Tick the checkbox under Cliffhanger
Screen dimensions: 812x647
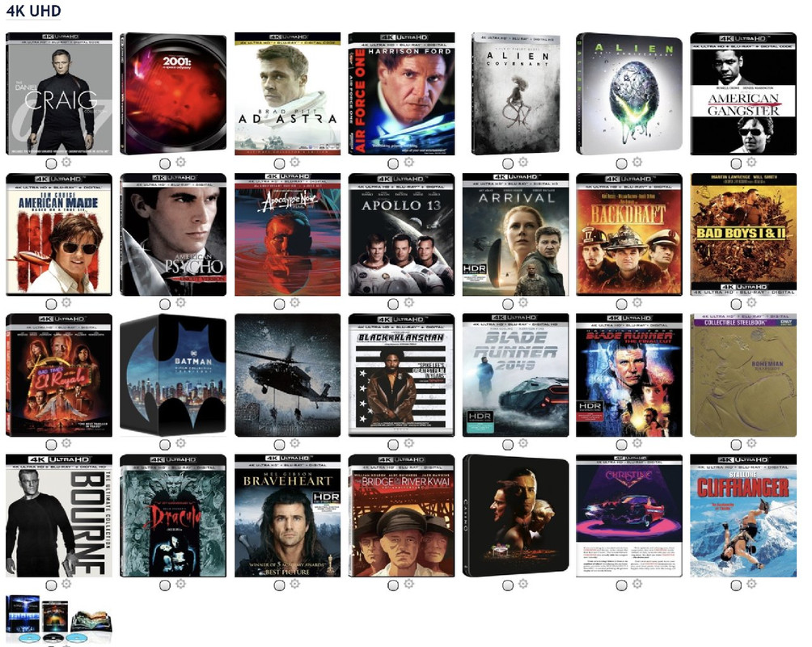coord(736,586)
